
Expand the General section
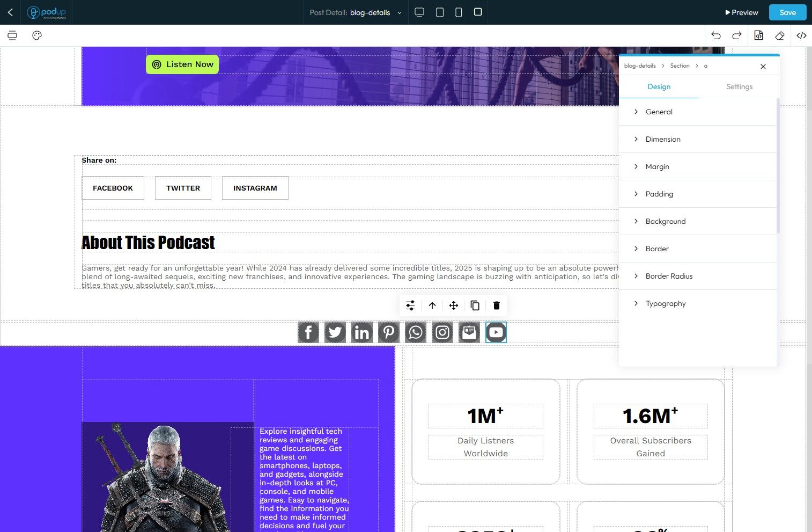coord(698,112)
